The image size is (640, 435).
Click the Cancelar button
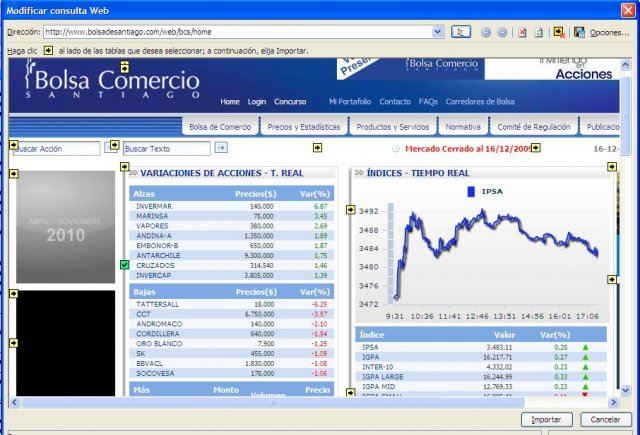tap(605, 419)
